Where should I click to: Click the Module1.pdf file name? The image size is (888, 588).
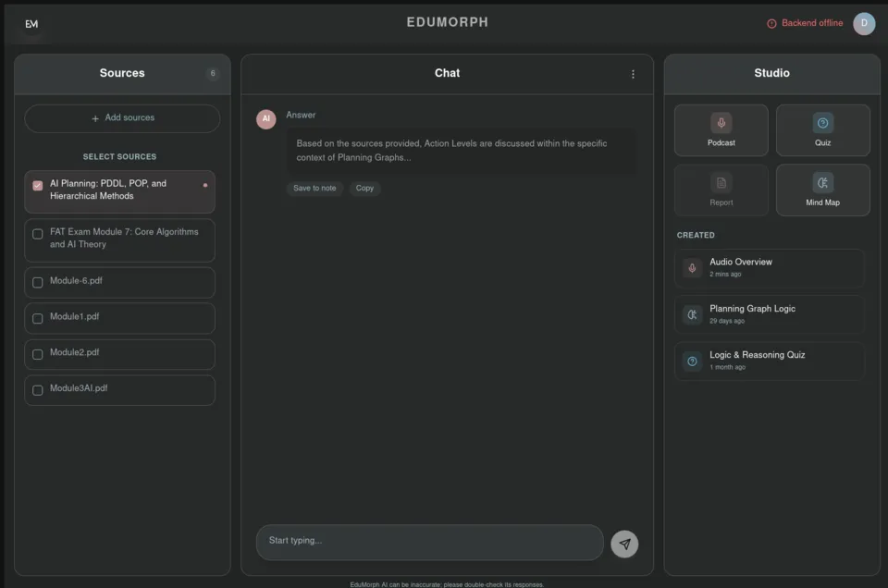point(74,316)
